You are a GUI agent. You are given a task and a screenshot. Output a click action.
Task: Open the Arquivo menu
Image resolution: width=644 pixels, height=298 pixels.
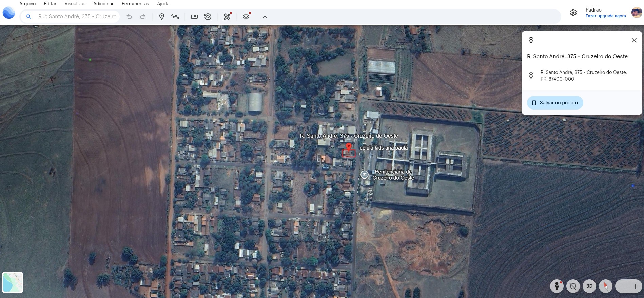[x=27, y=4]
